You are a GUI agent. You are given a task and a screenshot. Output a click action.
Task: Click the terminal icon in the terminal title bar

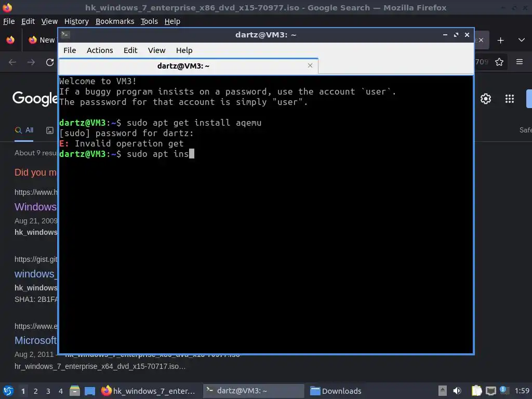pyautogui.click(x=65, y=35)
